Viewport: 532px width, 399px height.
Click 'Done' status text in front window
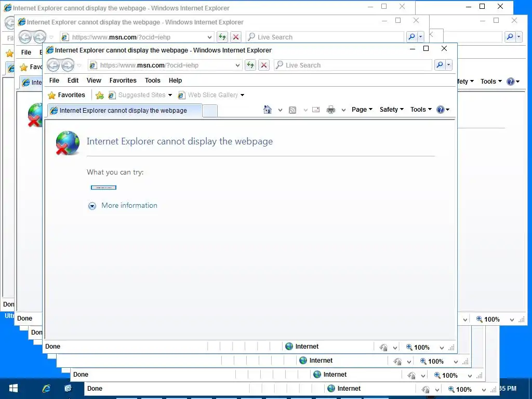[x=53, y=347]
